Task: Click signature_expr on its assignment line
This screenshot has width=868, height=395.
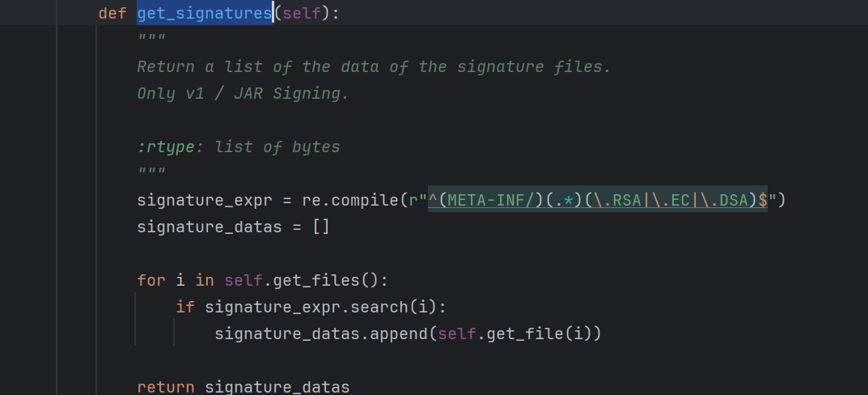Action: [x=194, y=200]
